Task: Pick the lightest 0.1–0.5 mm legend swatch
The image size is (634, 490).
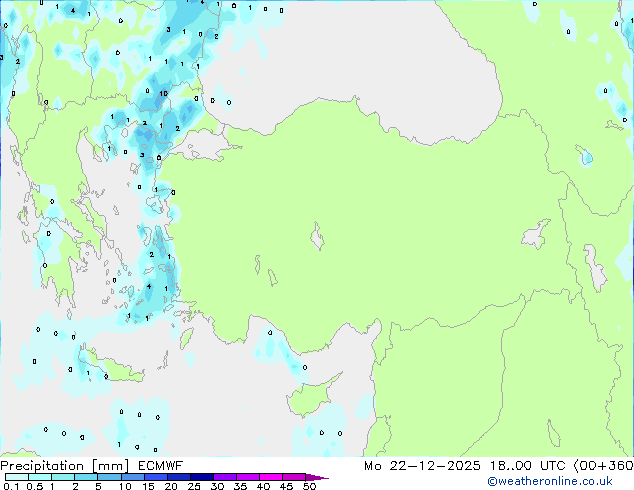Action: point(17,477)
